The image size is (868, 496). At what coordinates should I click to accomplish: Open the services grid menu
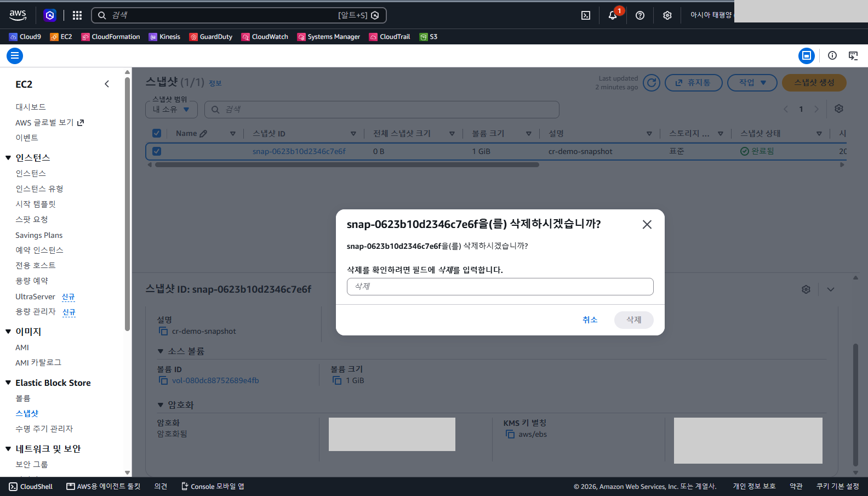77,15
